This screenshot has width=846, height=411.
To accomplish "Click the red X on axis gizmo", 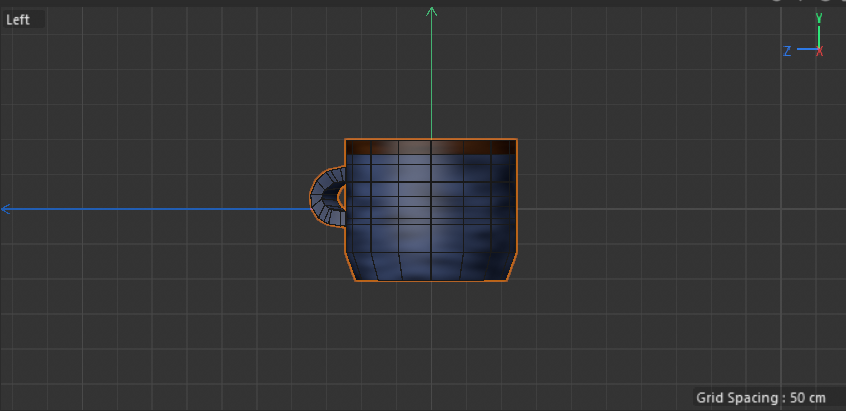I will coord(820,51).
